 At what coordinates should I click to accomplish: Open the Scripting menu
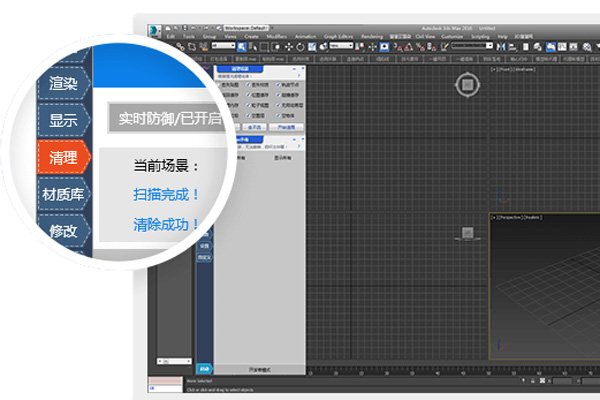[x=480, y=36]
